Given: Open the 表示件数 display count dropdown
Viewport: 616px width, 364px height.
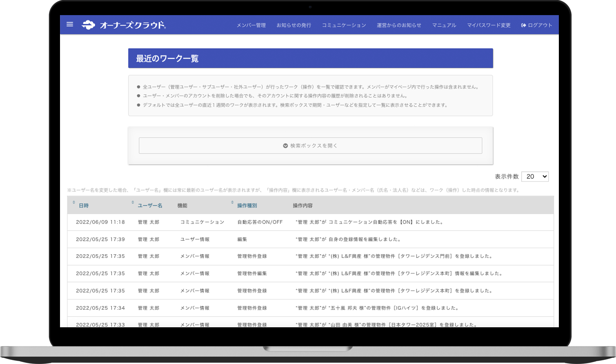Looking at the screenshot, I should pyautogui.click(x=535, y=176).
